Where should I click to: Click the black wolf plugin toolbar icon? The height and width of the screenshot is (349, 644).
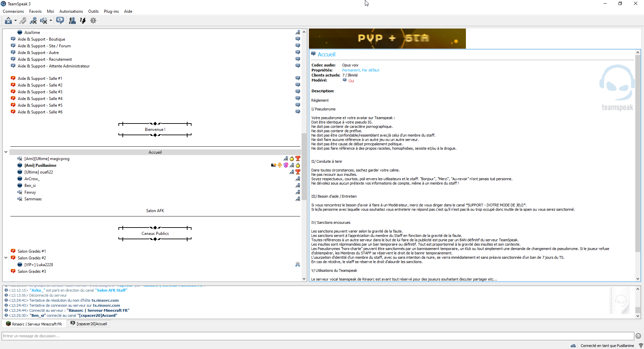(x=83, y=21)
